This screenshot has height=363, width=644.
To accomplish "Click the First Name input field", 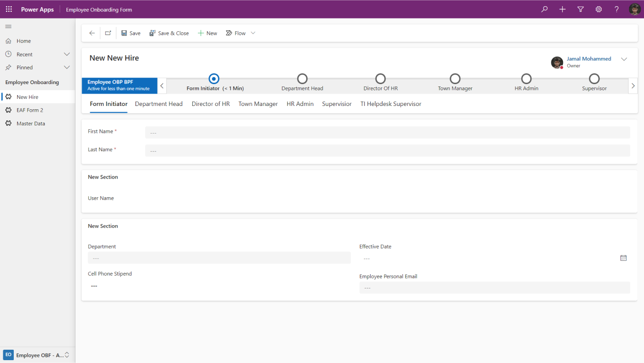I will click(388, 132).
